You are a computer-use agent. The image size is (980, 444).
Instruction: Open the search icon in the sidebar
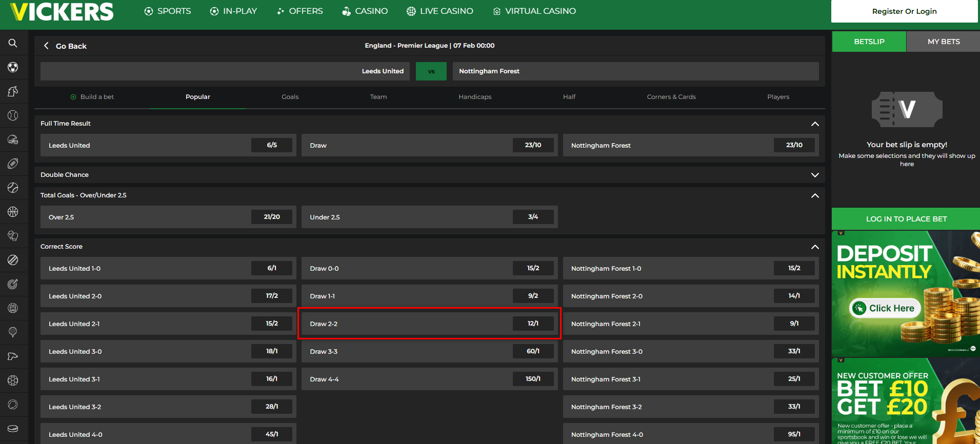(13, 43)
